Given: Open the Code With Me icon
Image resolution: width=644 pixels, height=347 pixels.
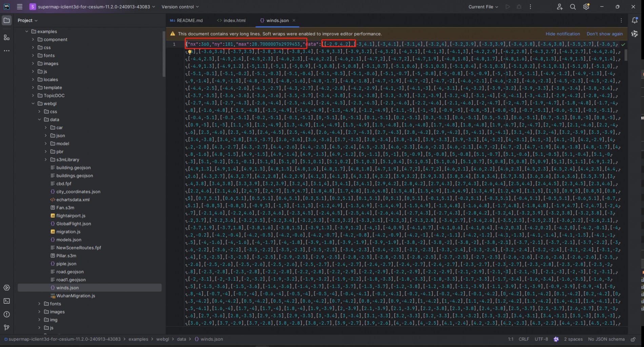Looking at the screenshot, I should 560,7.
